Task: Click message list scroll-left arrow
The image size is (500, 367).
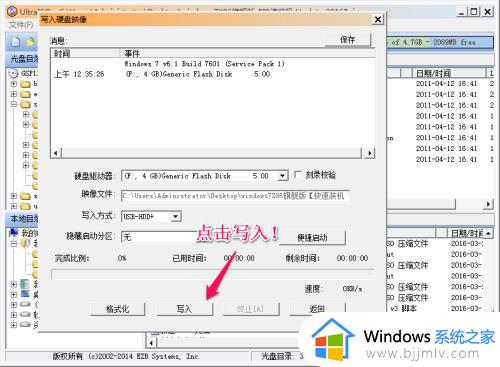Action: (x=56, y=153)
